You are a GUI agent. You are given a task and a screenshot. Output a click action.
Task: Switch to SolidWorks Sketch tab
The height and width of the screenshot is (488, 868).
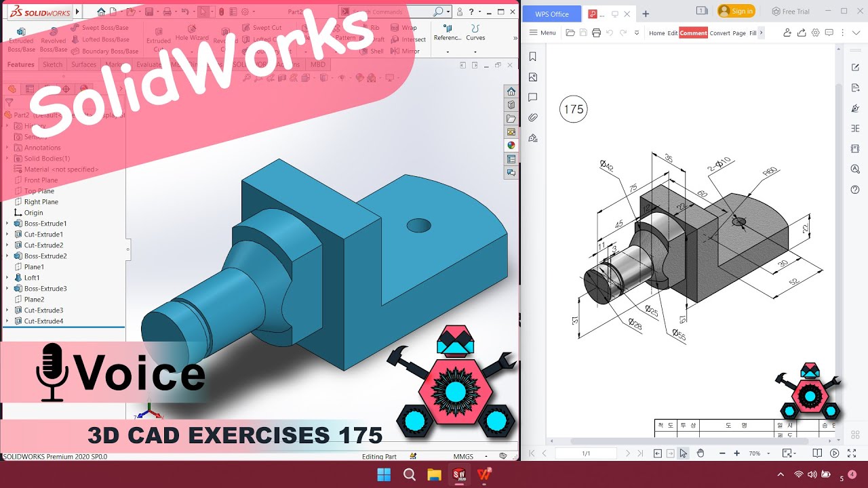click(x=52, y=64)
